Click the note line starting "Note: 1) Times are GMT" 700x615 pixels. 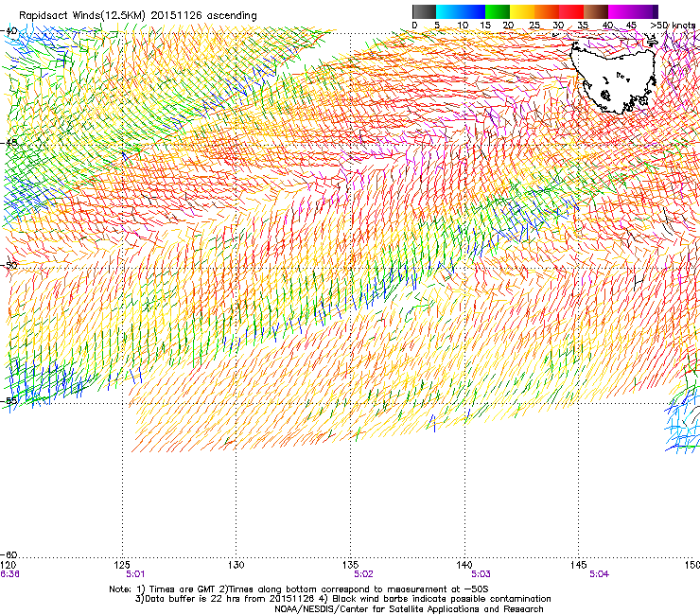click(x=299, y=589)
